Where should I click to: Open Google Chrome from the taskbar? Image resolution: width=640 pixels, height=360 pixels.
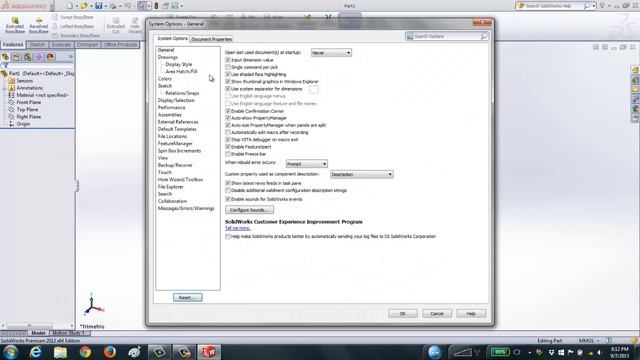click(x=85, y=352)
